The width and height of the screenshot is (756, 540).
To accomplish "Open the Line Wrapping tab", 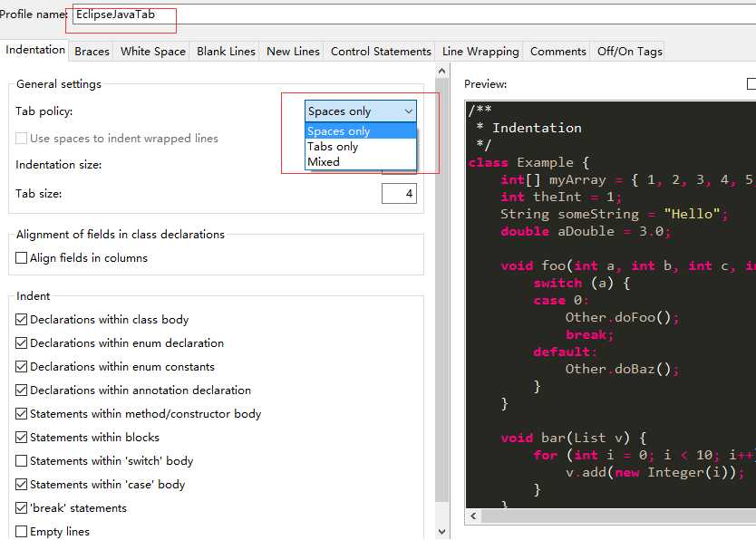I will pos(480,51).
